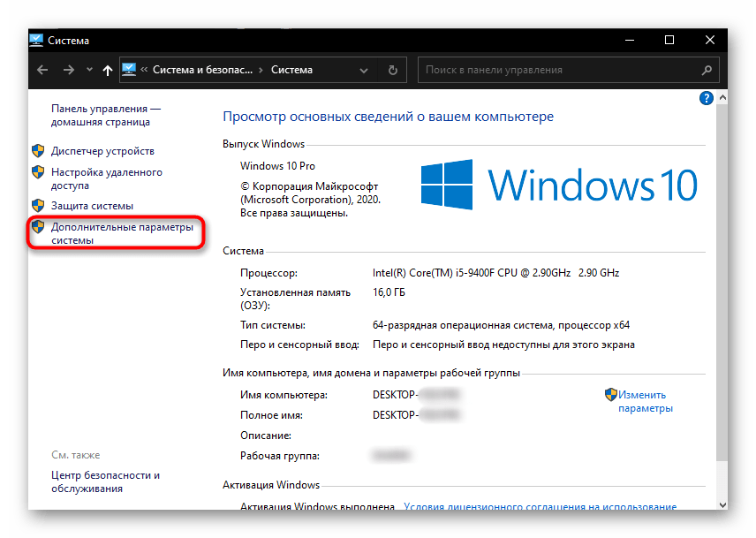
Task: Click the Система и безопас... breadcrumb
Action: tap(202, 70)
